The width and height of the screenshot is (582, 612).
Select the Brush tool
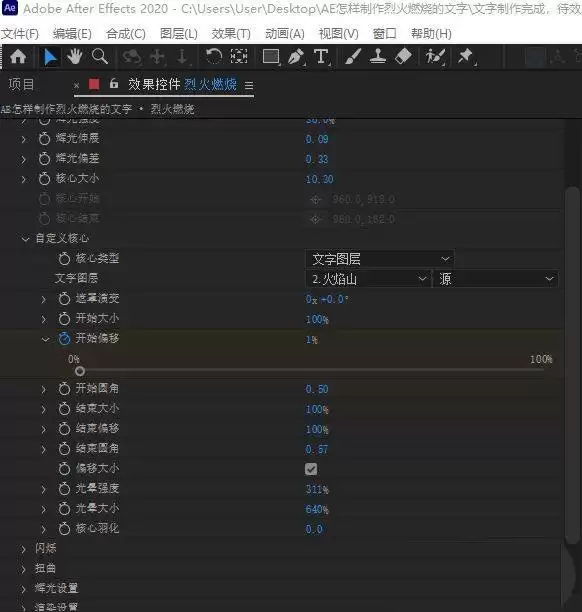353,57
